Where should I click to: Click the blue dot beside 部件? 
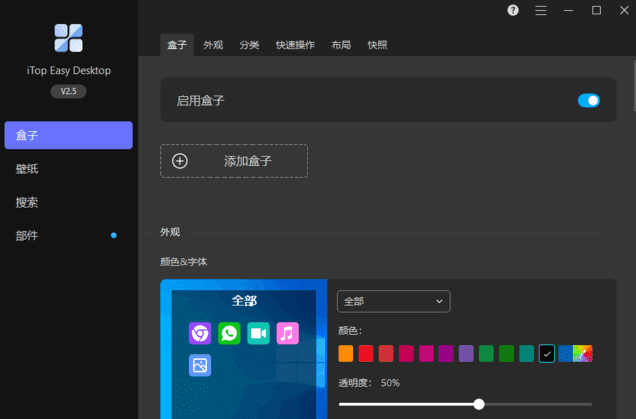point(114,235)
